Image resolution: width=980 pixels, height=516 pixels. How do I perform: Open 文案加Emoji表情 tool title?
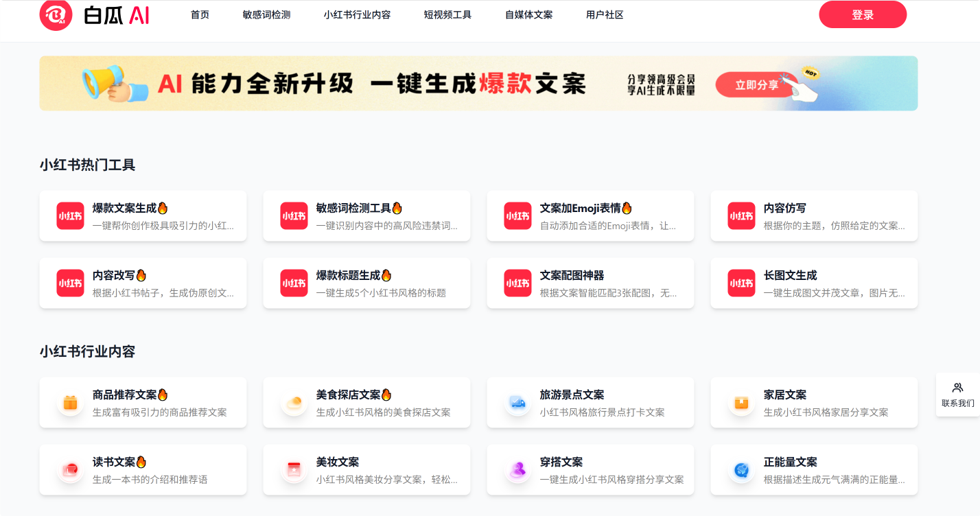pos(580,208)
